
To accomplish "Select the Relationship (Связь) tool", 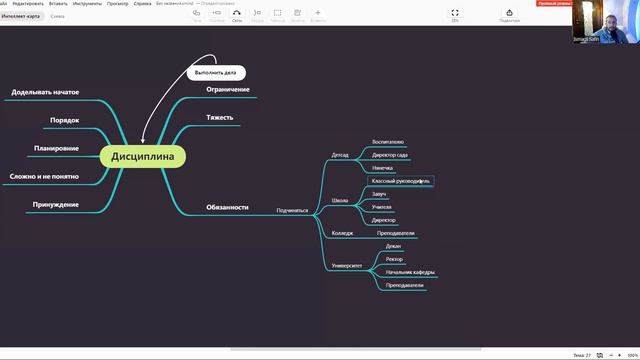I will point(237,13).
